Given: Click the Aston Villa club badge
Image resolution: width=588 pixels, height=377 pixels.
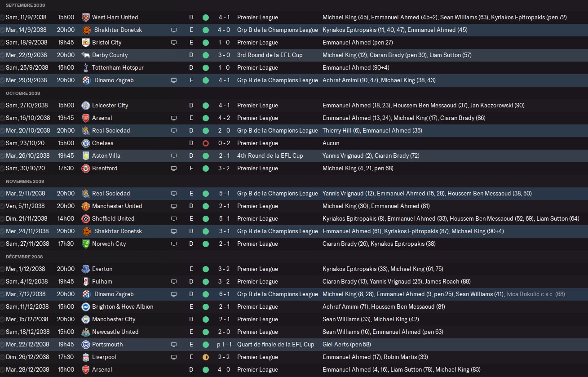Looking at the screenshot, I should click(x=85, y=155).
